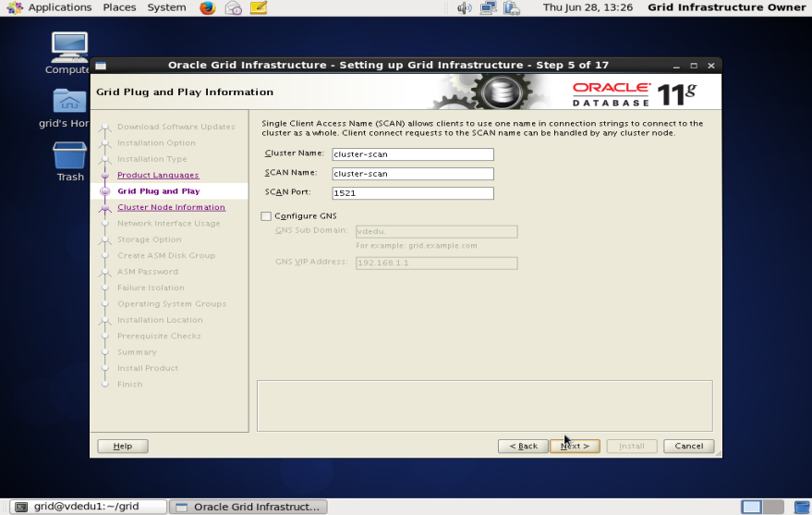The height and width of the screenshot is (515, 812).
Task: Close the Oracle installer window
Action: (x=711, y=66)
